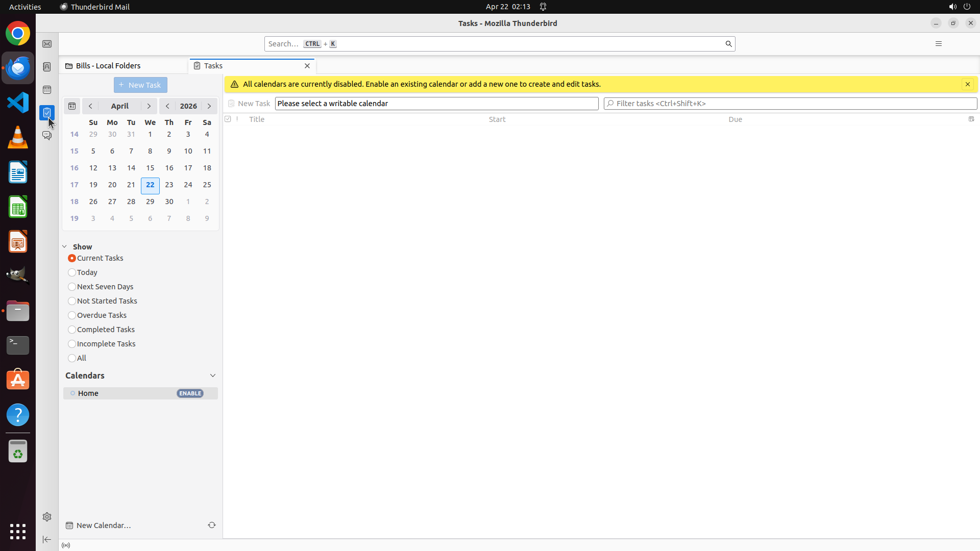Collapse the Show filter section
Screen dimensions: 980x551
pos(65,246)
